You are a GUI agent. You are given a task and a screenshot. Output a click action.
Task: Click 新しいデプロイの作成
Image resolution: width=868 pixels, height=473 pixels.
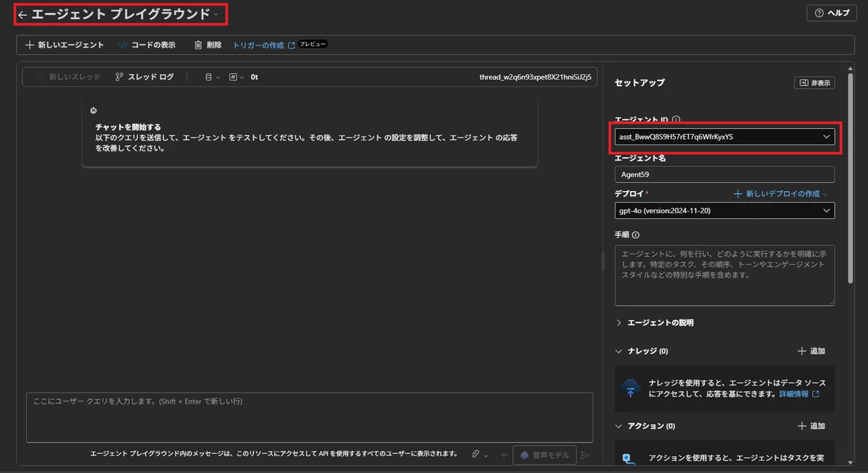coord(780,194)
